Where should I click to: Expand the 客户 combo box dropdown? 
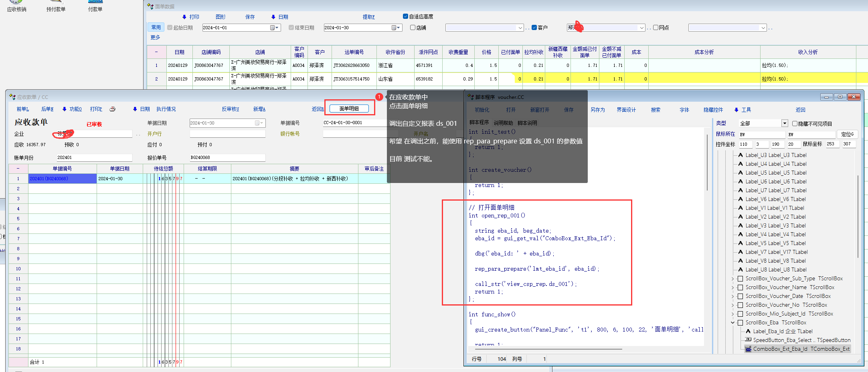click(x=642, y=28)
